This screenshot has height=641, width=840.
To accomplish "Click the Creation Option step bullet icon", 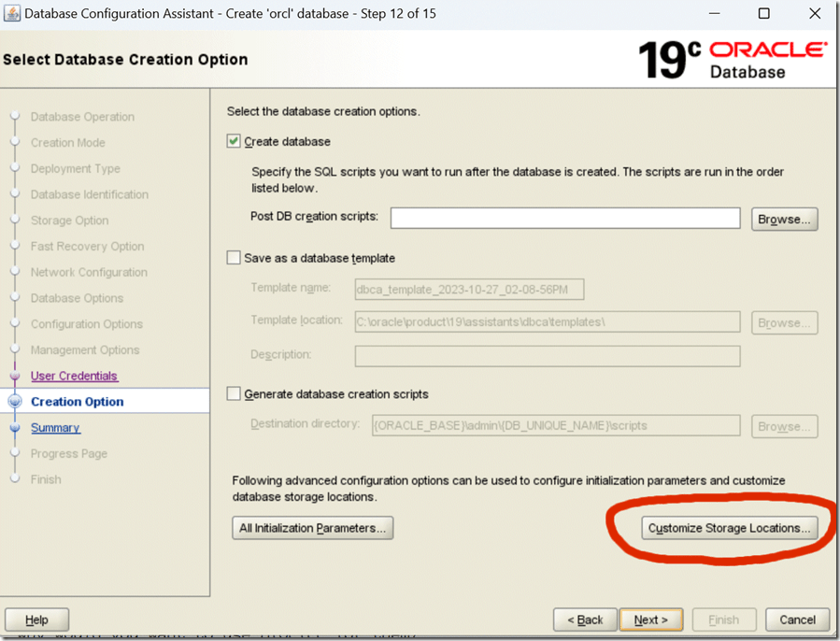I will point(14,402).
